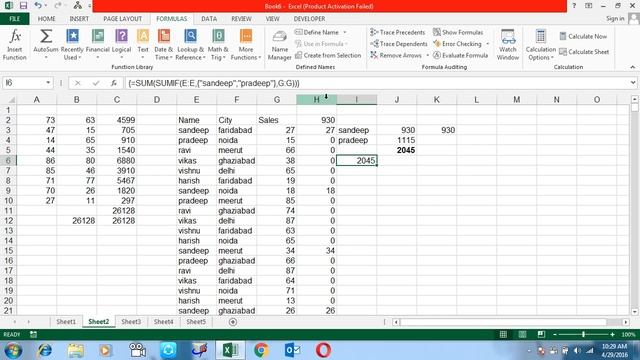
Task: Switch to DEVELOPER tab
Action: 309,19
